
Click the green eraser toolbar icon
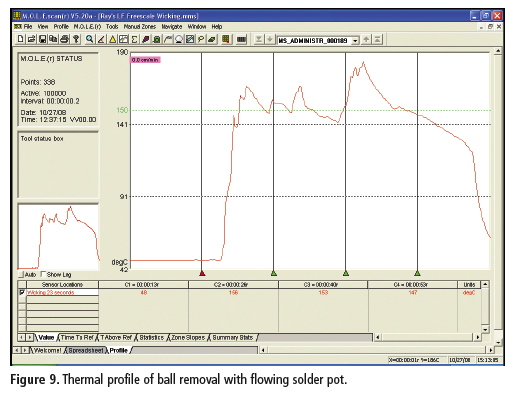point(212,39)
